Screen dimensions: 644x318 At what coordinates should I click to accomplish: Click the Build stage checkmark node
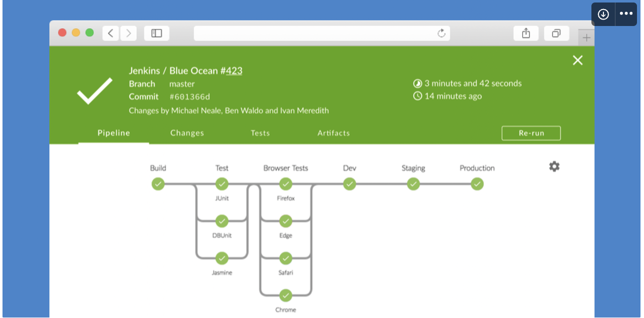click(158, 184)
